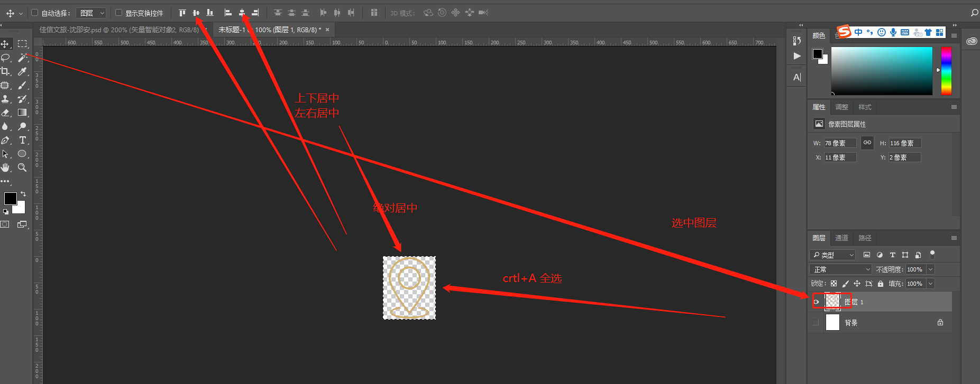Open the Properties panel flyout menu
Screen dimensions: 980x384
click(954, 107)
